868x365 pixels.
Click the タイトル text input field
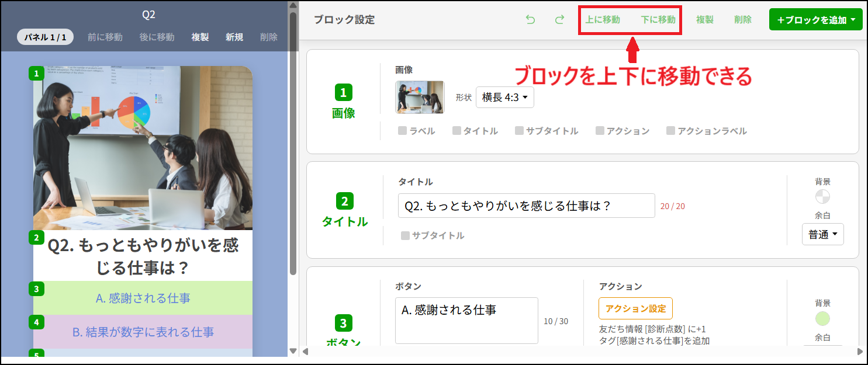point(526,206)
